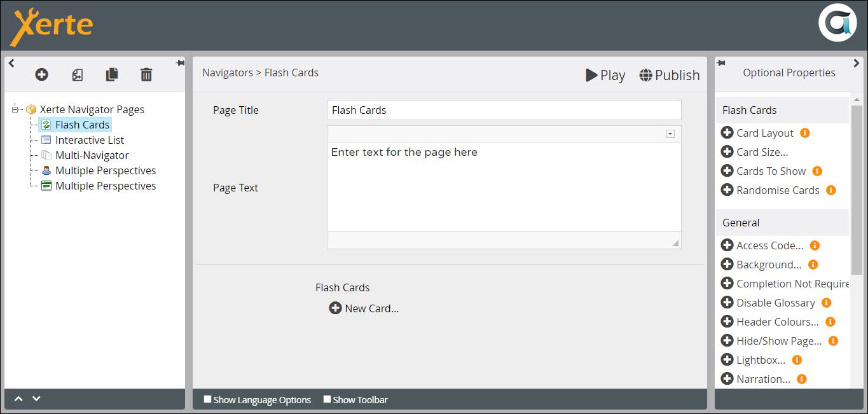This screenshot has width=868, height=414.
Task: Click into the Page Title input field
Action: (504, 110)
